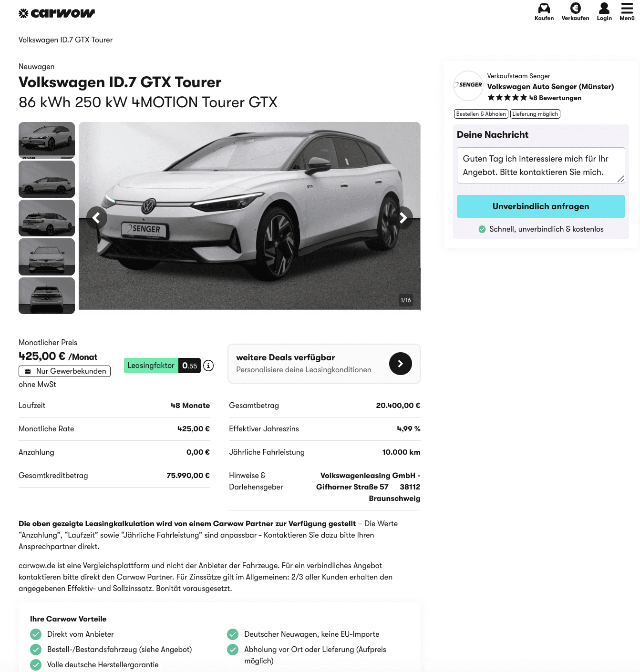Image resolution: width=640 pixels, height=672 pixels.
Task: Select the front-view fourth thumbnail
Action: pyautogui.click(x=47, y=257)
